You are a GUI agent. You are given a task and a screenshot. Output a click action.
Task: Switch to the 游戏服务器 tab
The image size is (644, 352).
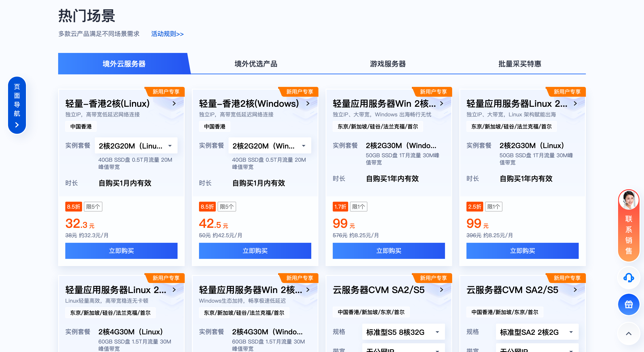click(388, 64)
